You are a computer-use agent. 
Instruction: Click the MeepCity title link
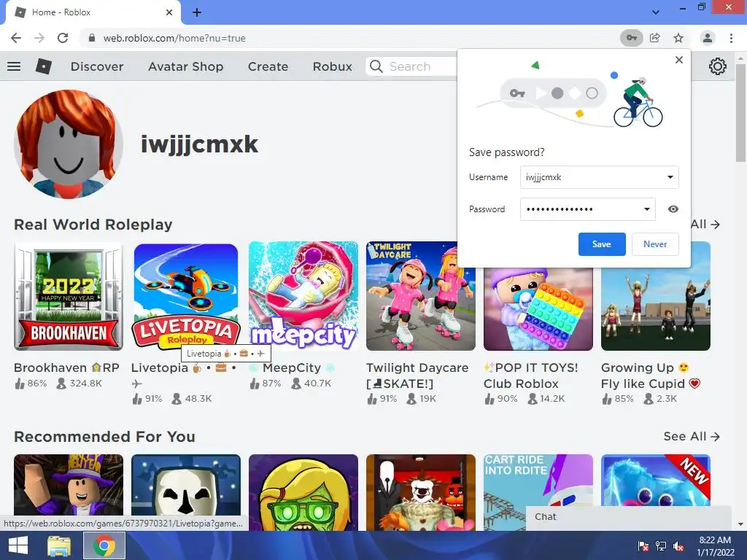point(292,367)
